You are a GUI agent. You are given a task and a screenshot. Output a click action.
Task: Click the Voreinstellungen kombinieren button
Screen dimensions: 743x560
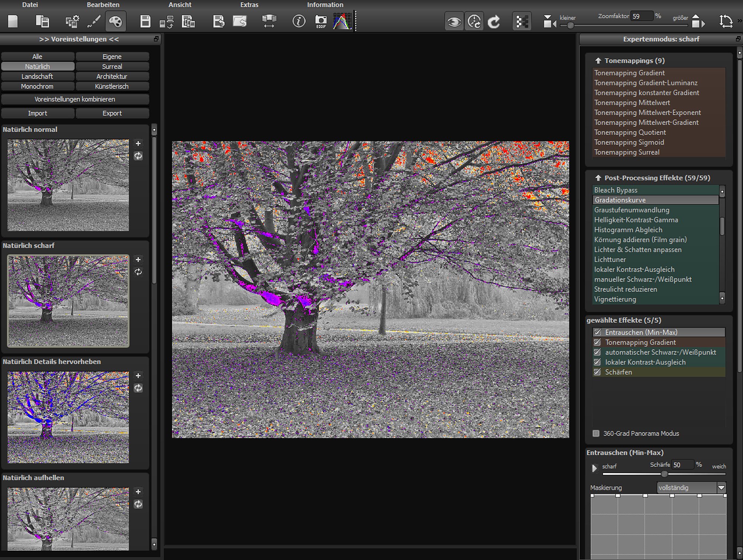tap(75, 99)
